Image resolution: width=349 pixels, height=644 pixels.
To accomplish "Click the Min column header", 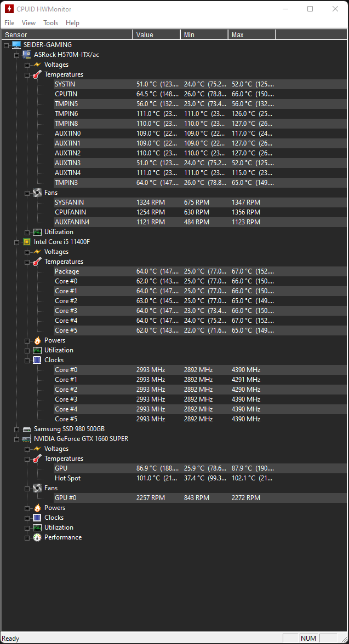I will pos(204,35).
